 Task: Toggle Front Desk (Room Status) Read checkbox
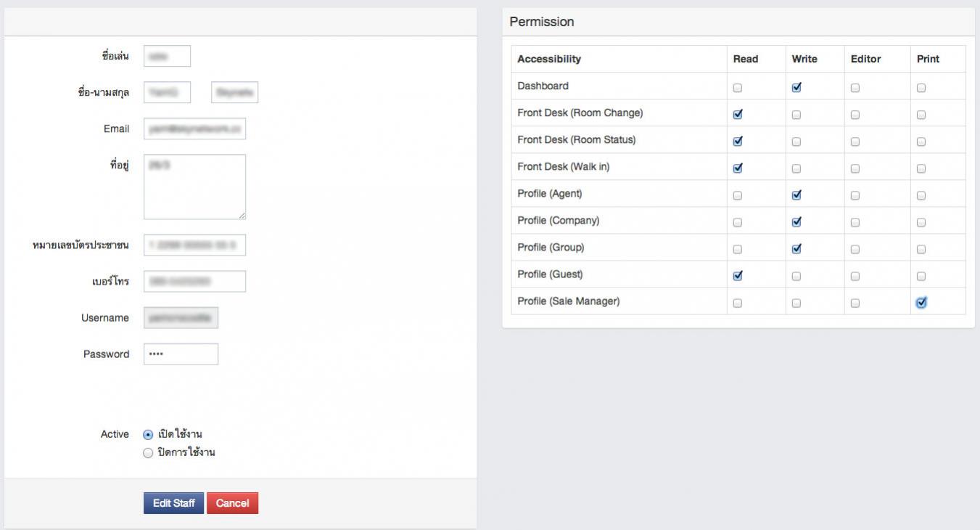point(738,141)
